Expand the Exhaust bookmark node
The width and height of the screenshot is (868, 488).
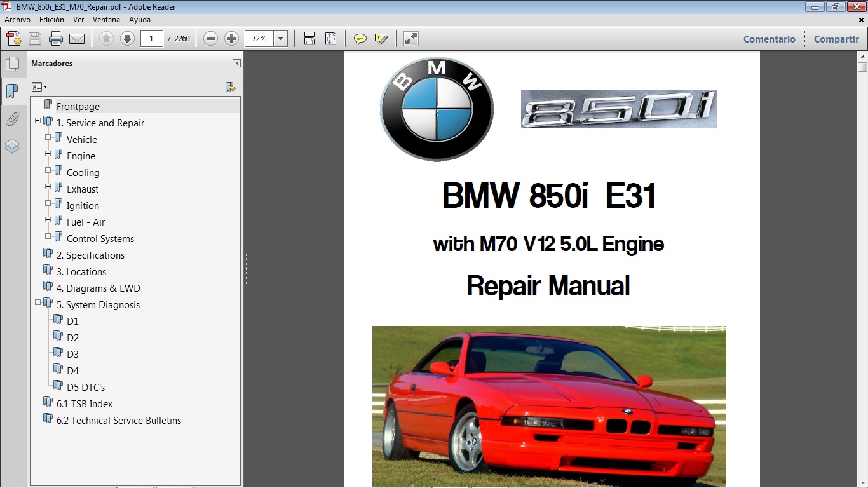(48, 186)
